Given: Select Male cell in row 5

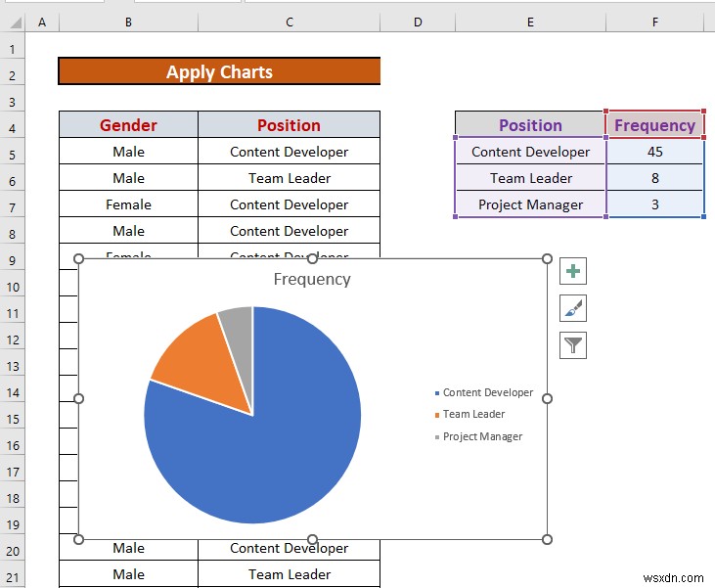Looking at the screenshot, I should point(128,152).
